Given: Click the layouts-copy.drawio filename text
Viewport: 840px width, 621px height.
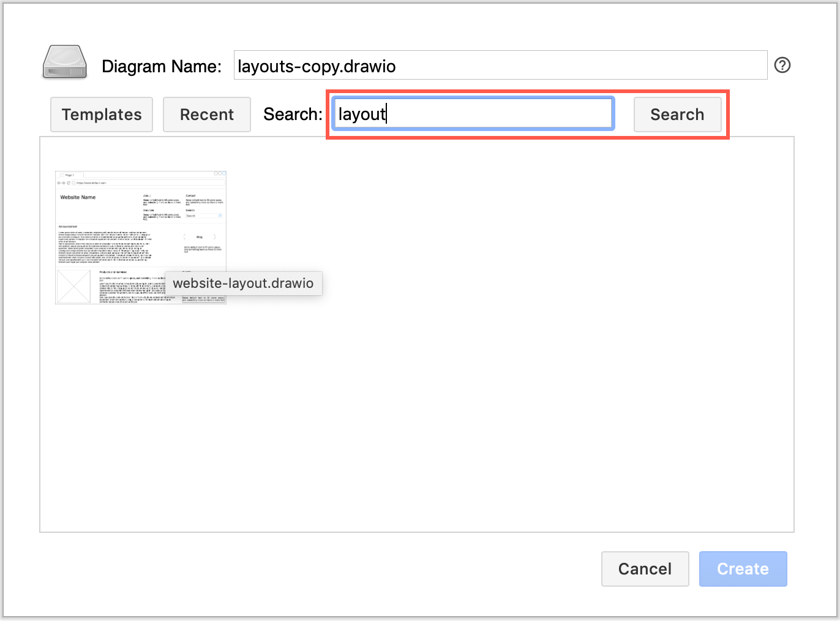Looking at the screenshot, I should click(x=315, y=66).
